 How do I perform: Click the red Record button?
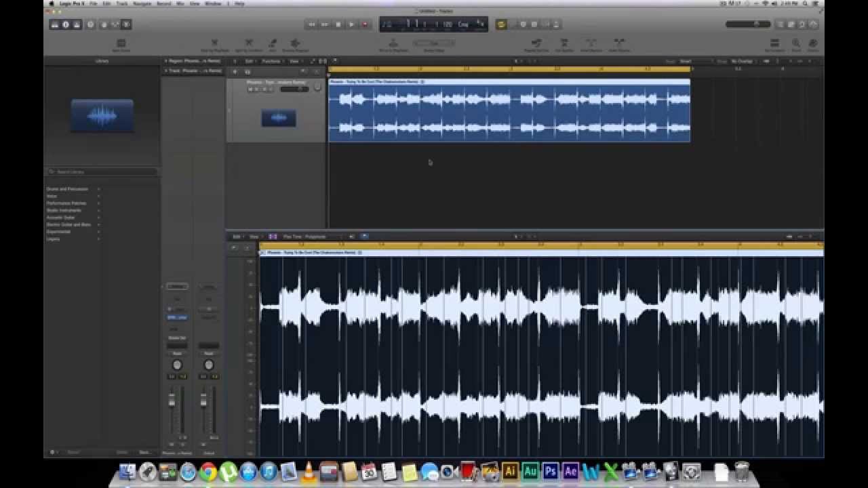(x=364, y=24)
